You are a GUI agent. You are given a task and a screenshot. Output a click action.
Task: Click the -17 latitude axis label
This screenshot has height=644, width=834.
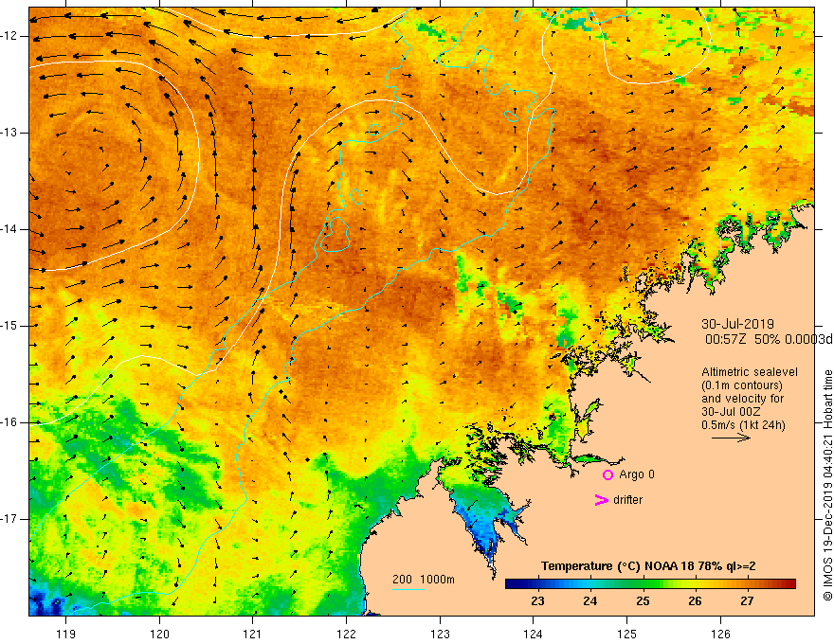pos(9,519)
